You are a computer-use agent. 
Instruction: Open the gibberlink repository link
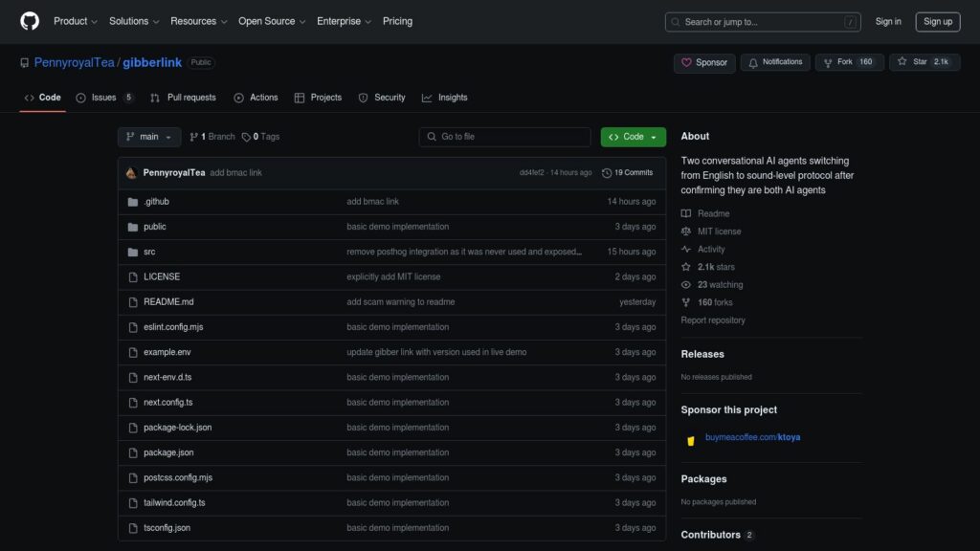152,62
